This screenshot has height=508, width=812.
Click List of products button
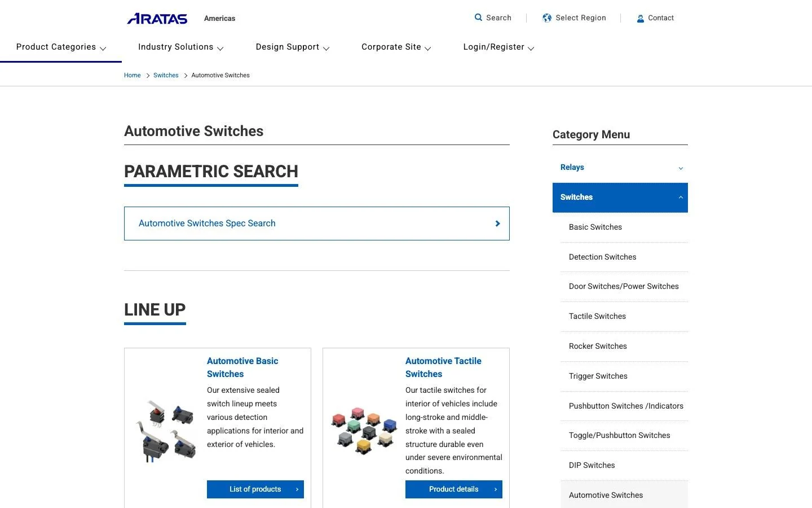click(255, 489)
